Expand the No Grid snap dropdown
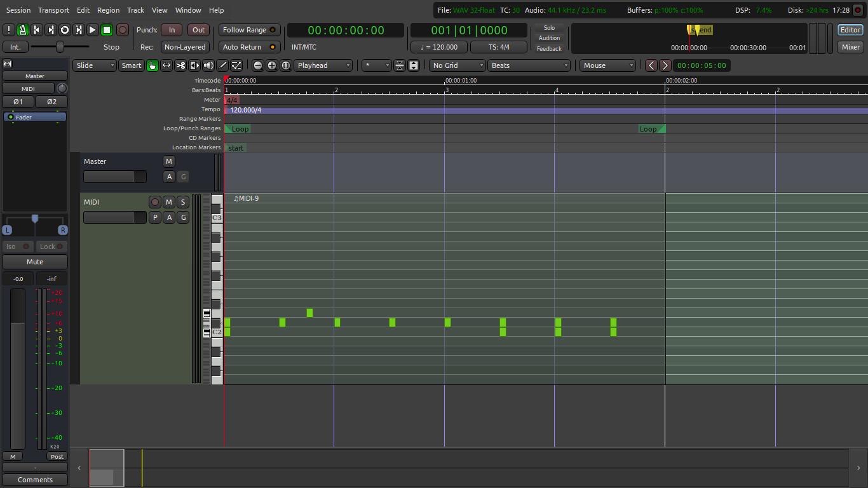Image resolution: width=868 pixels, height=488 pixels. pyautogui.click(x=457, y=65)
